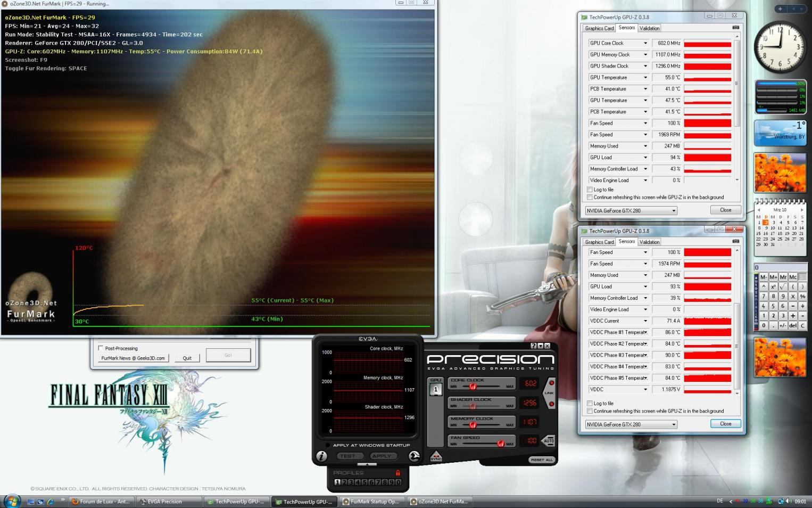Open the GPU selector dropdown in upper GPU-Z

[x=631, y=210]
